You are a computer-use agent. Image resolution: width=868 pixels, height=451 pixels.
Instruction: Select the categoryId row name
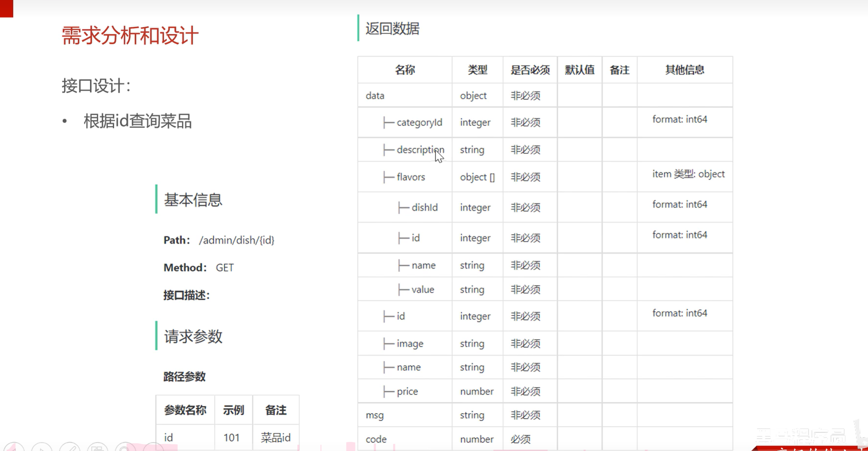coord(419,122)
